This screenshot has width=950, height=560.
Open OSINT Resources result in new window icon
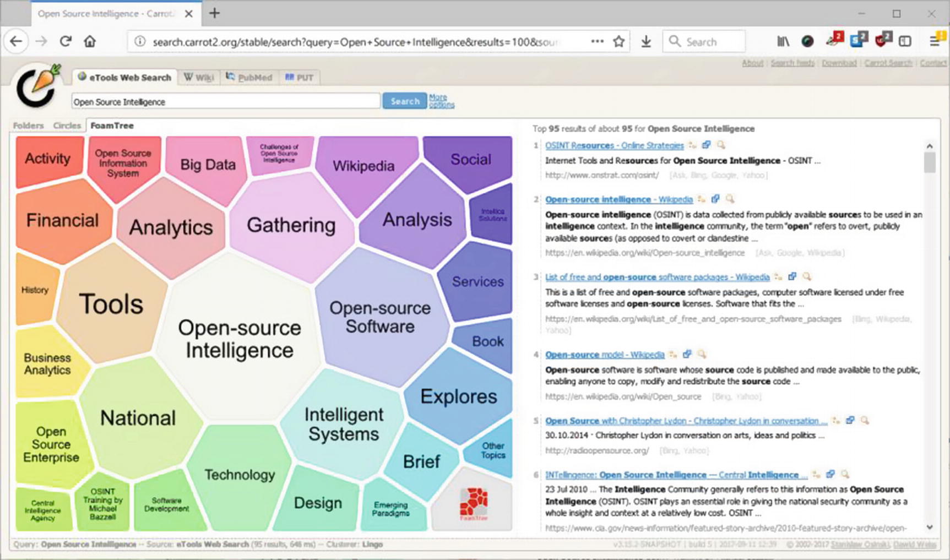tap(707, 145)
